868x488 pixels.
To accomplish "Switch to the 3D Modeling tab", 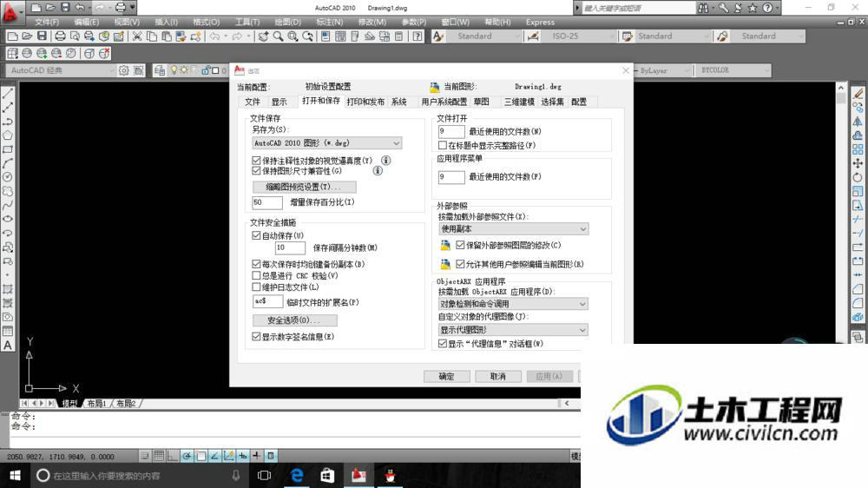I will pos(519,102).
